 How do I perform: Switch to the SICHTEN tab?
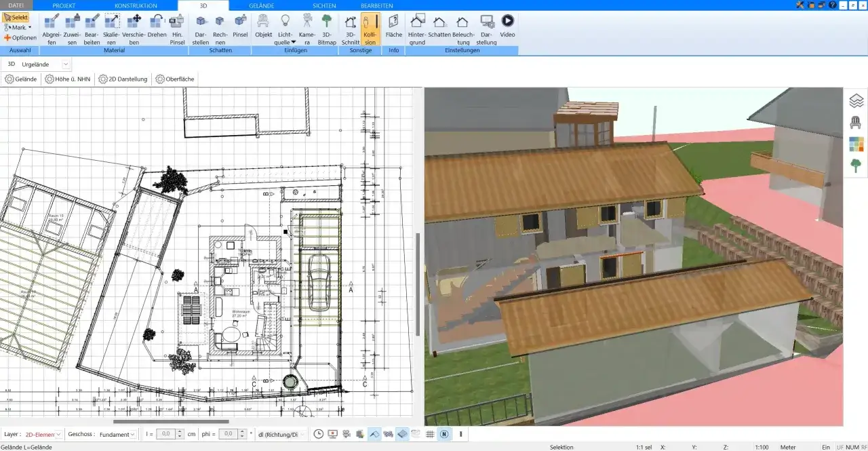tap(324, 5)
